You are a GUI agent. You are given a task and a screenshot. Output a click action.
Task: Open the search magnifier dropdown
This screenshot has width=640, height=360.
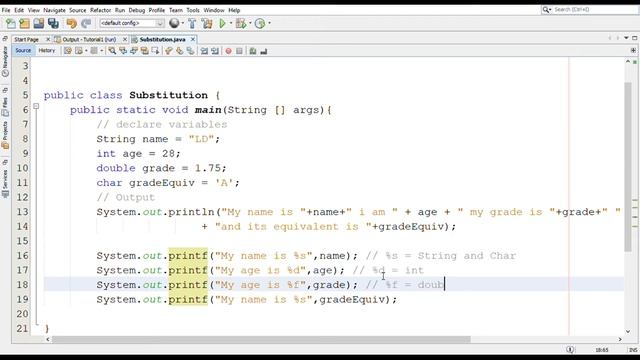[547, 9]
